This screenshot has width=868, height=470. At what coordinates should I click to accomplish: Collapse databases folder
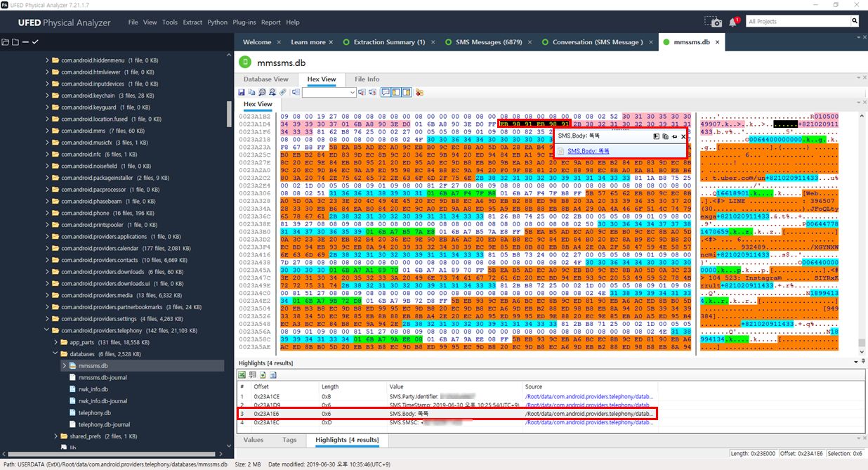(x=55, y=354)
